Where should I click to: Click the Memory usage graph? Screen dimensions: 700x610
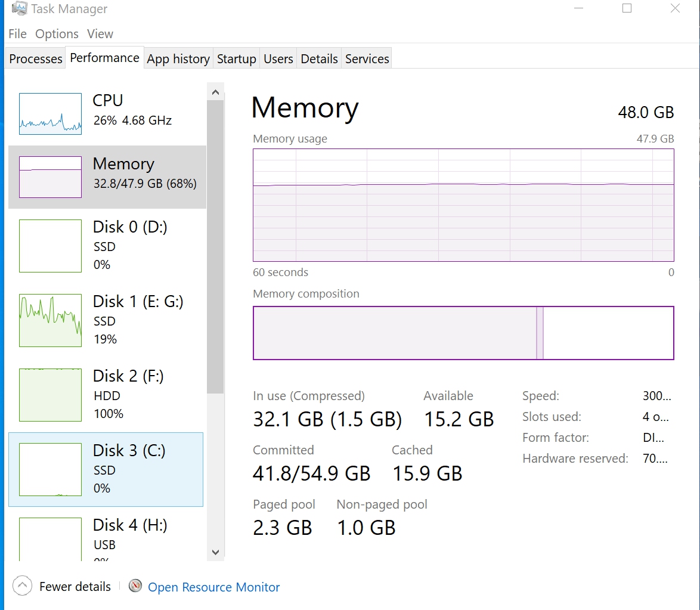point(463,205)
